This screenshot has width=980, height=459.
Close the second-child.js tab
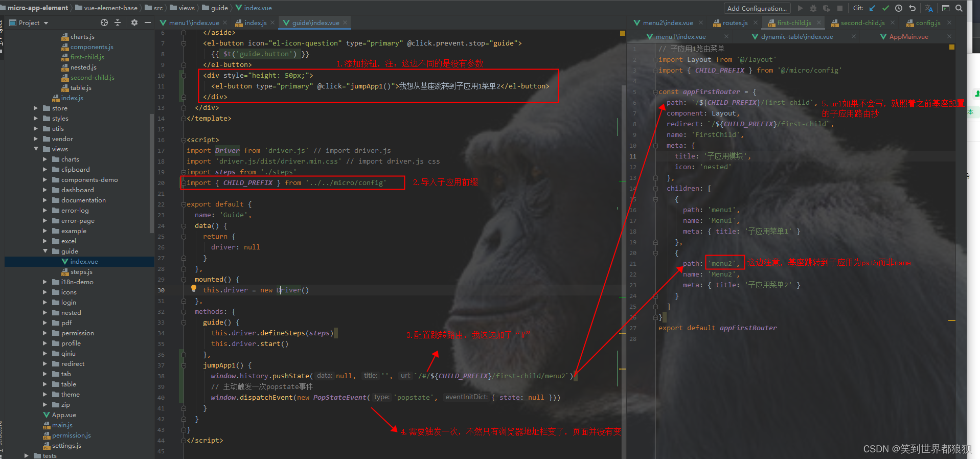pyautogui.click(x=893, y=22)
